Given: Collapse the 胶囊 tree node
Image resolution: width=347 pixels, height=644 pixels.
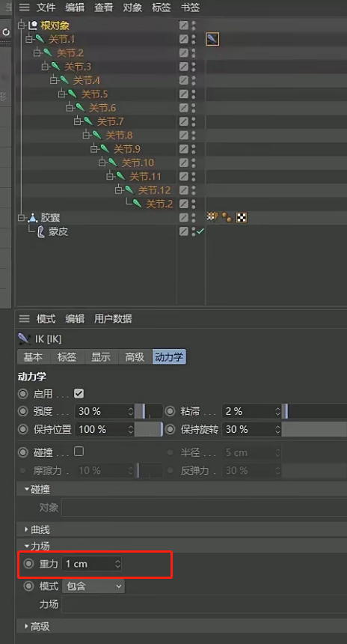Looking at the screenshot, I should (x=22, y=218).
